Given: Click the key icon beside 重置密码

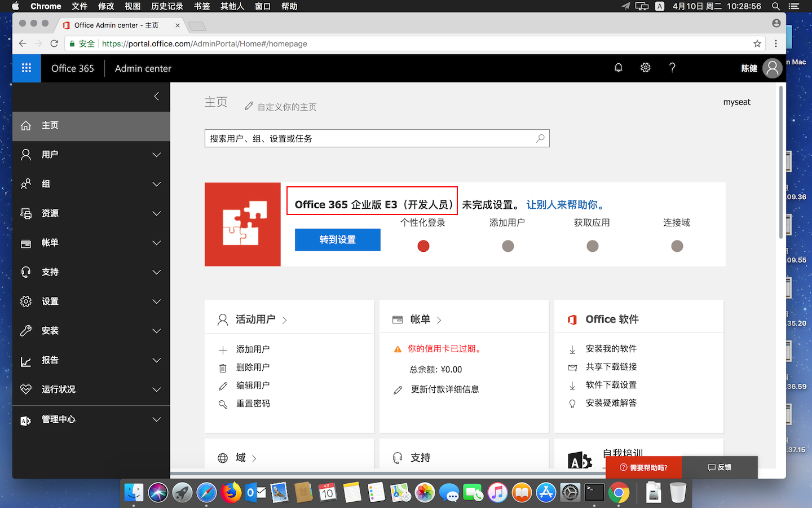Looking at the screenshot, I should pos(223,404).
